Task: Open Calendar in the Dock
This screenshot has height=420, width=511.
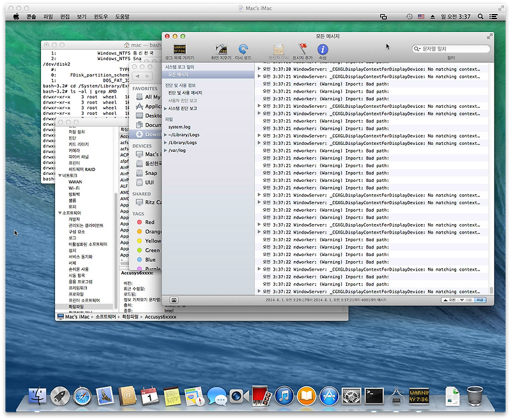Action: tap(149, 396)
